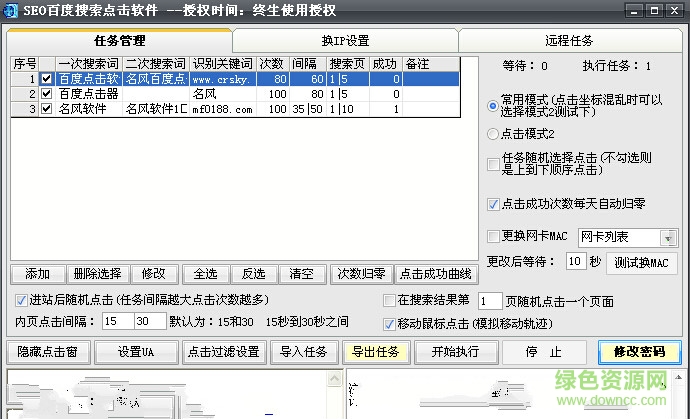Click the 备注 column header
This screenshot has height=419, width=690.
click(x=431, y=64)
